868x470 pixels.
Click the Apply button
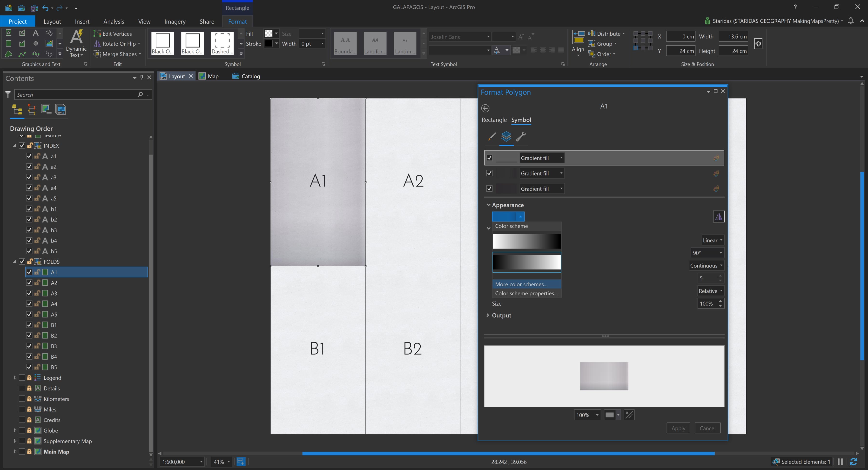click(678, 428)
